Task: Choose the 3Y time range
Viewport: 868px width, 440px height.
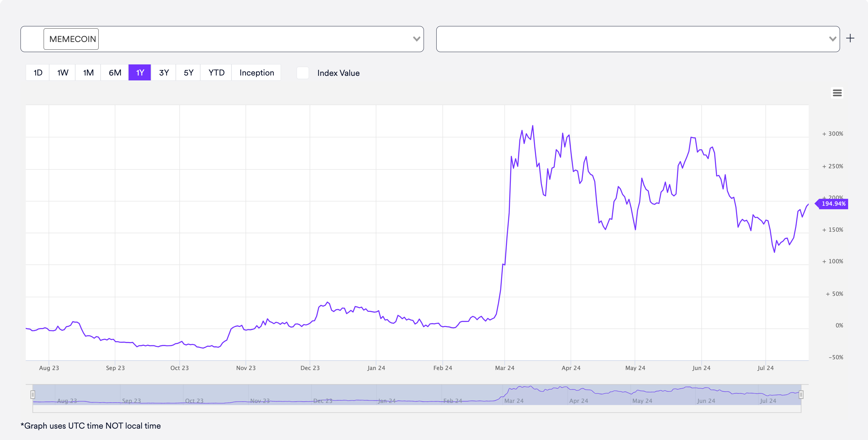Action: (x=164, y=73)
